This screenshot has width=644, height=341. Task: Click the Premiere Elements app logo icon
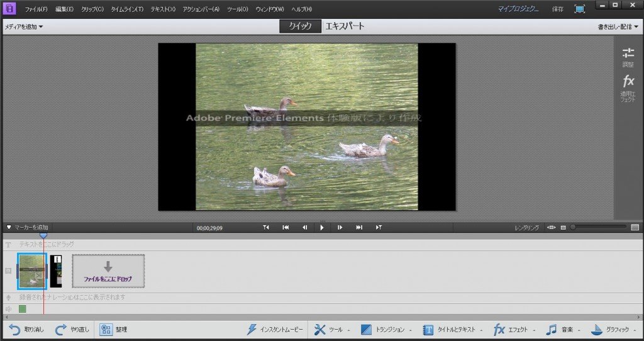tap(9, 8)
